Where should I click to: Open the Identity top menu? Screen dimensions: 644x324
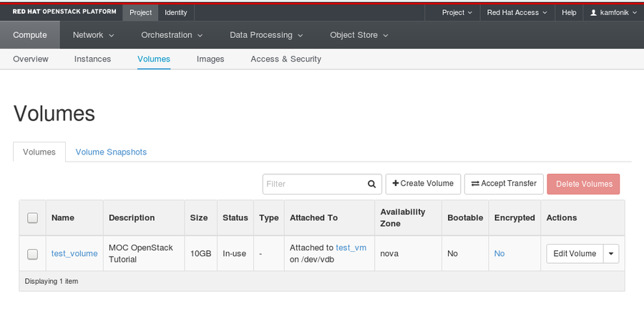(176, 13)
